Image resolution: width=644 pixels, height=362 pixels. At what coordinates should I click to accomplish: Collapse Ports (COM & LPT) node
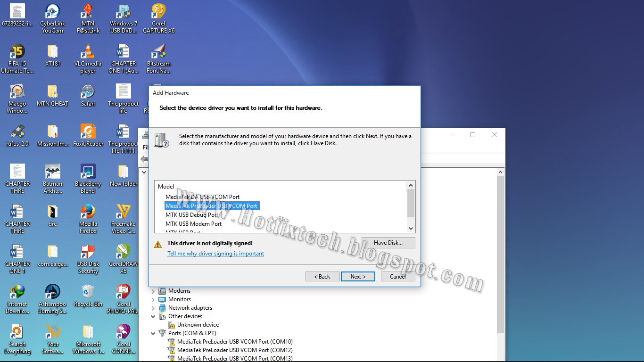pos(153,333)
